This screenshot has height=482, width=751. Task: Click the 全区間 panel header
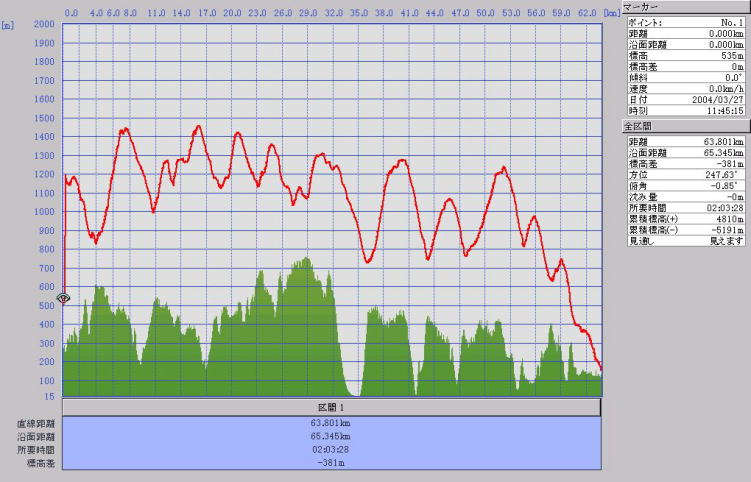tap(684, 127)
